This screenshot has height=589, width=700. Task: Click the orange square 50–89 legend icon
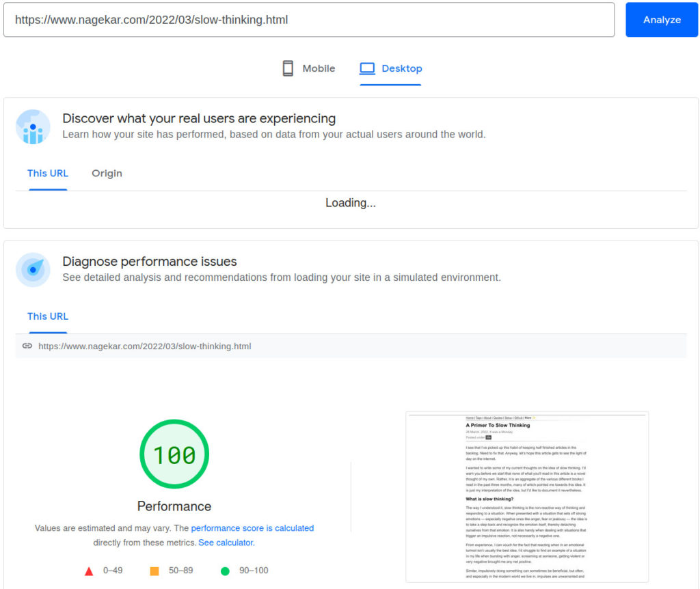click(x=154, y=571)
